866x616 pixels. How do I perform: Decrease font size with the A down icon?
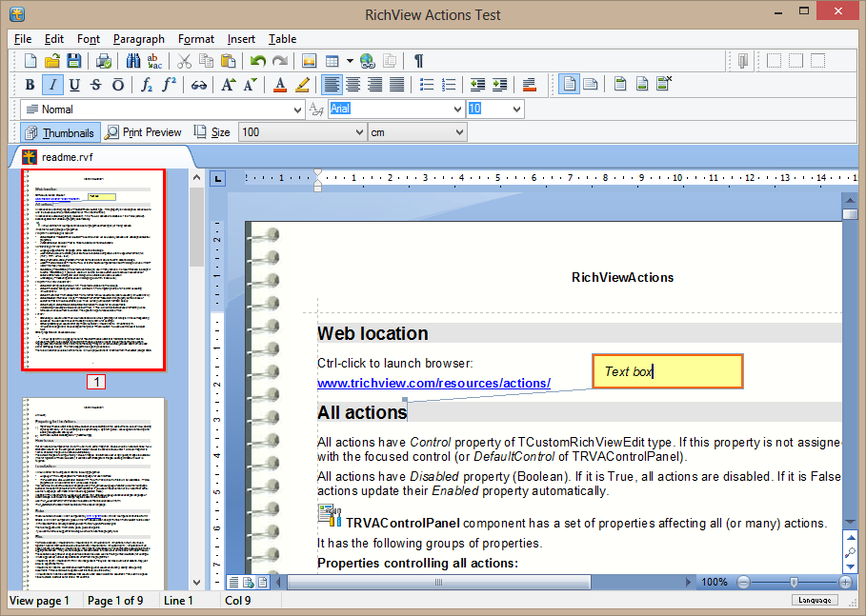pos(251,85)
